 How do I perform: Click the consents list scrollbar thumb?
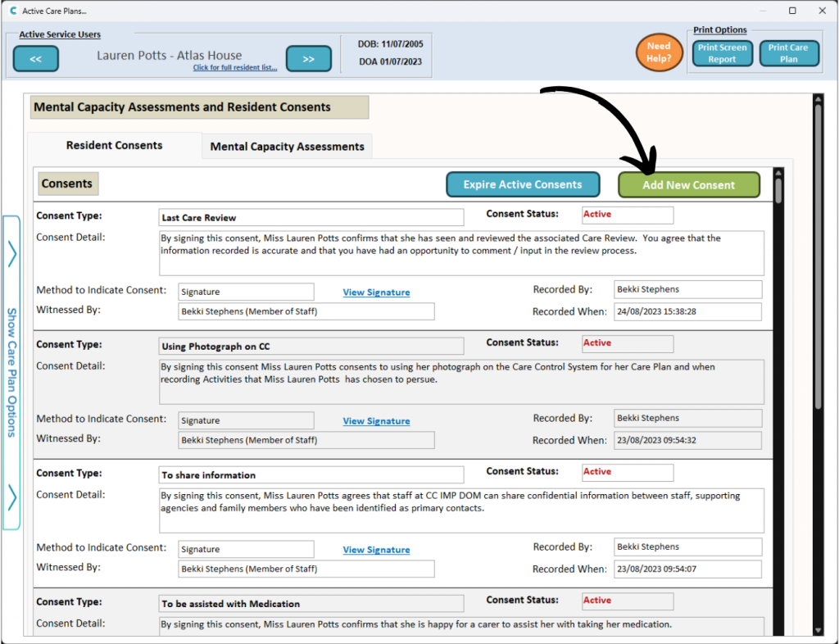pos(778,191)
